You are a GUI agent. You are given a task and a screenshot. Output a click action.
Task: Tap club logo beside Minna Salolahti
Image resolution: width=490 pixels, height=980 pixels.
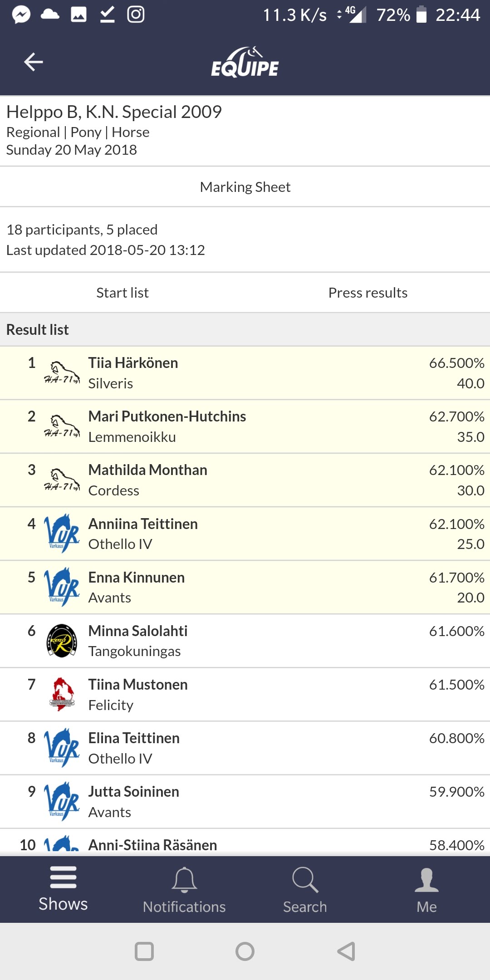click(x=62, y=641)
